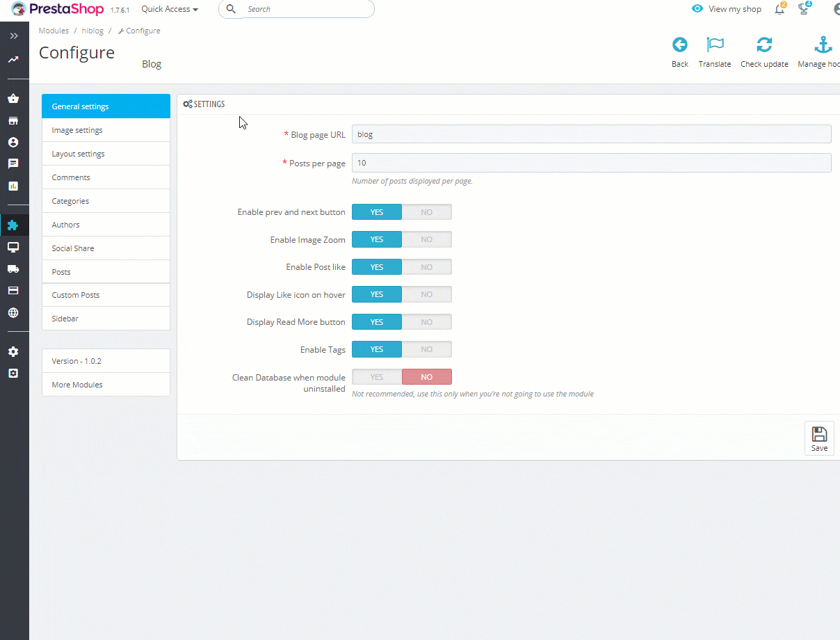This screenshot has width=840, height=640.
Task: Click the View my shop eye icon
Action: (x=697, y=9)
